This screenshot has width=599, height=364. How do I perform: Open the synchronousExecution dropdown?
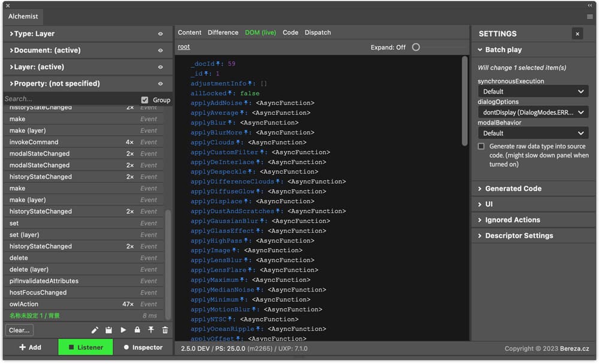(533, 92)
